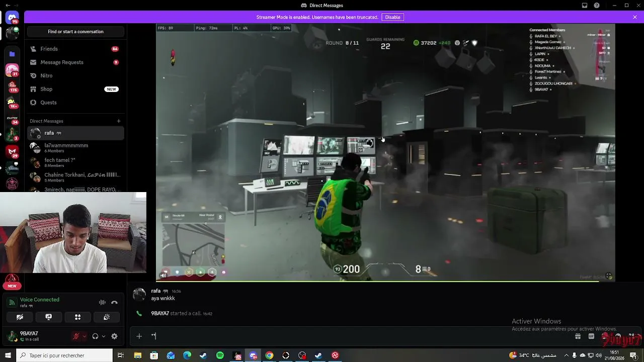Screen dimensions: 644x362
Task: Open the server with 175 badge
Action: pos(12,86)
